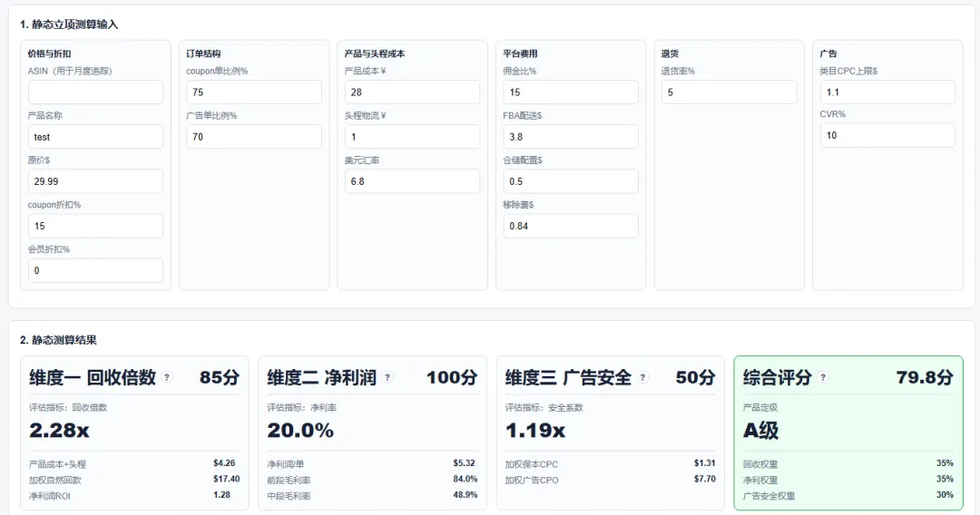The width and height of the screenshot is (980, 515).
Task: Click the $5.32 净利润/单 value
Action: point(465,463)
